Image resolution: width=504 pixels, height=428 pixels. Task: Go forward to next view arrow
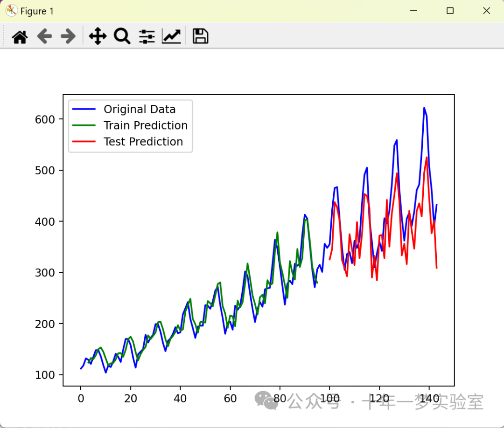(68, 36)
